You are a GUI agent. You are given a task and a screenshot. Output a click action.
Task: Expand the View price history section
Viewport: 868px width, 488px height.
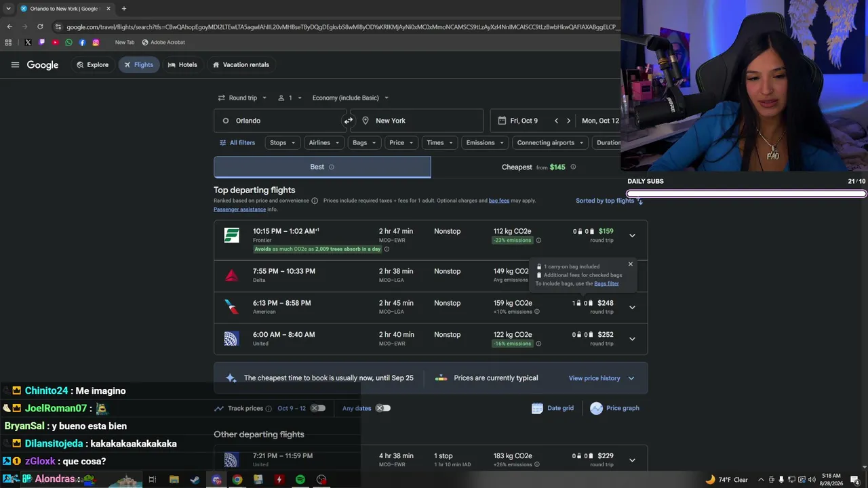[601, 378]
